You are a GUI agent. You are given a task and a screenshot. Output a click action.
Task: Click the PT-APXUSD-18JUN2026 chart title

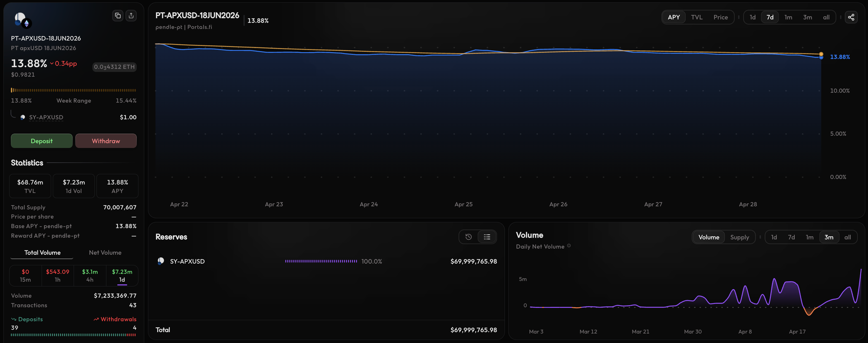click(x=197, y=15)
